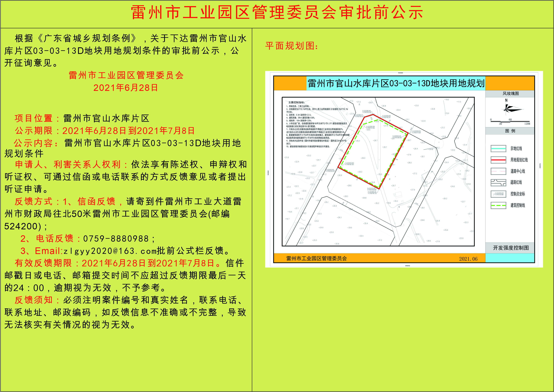
Task: Click the 道路中心线 legend label
Action: [x=518, y=171]
